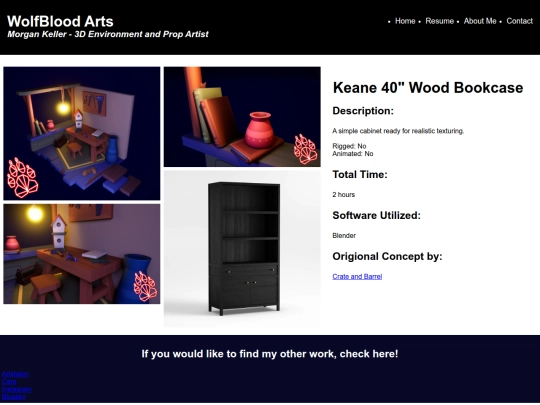
Task: Click the Description: heading
Action: (363, 111)
